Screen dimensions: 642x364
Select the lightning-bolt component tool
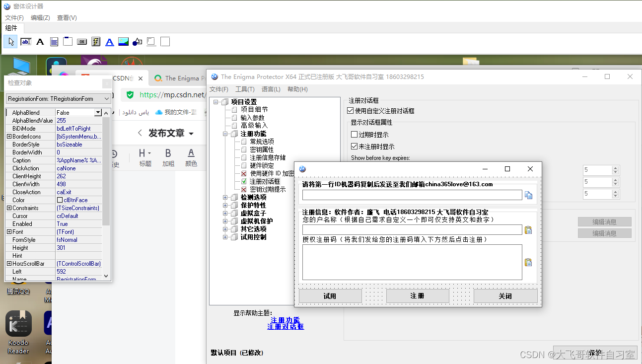[x=95, y=41]
